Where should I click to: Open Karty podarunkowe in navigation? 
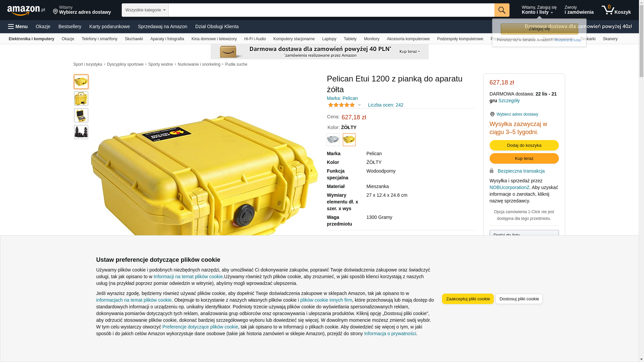(110, 26)
